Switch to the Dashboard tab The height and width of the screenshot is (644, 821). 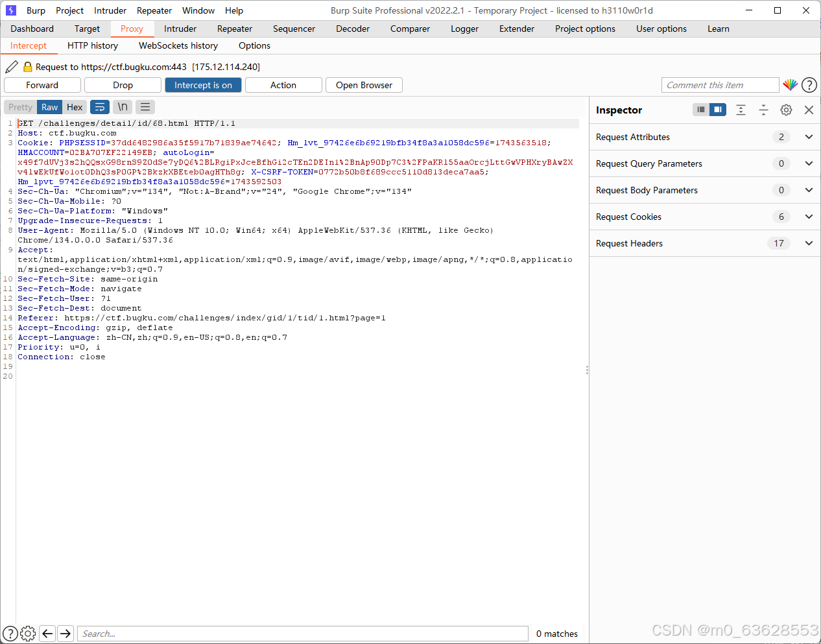[32, 29]
